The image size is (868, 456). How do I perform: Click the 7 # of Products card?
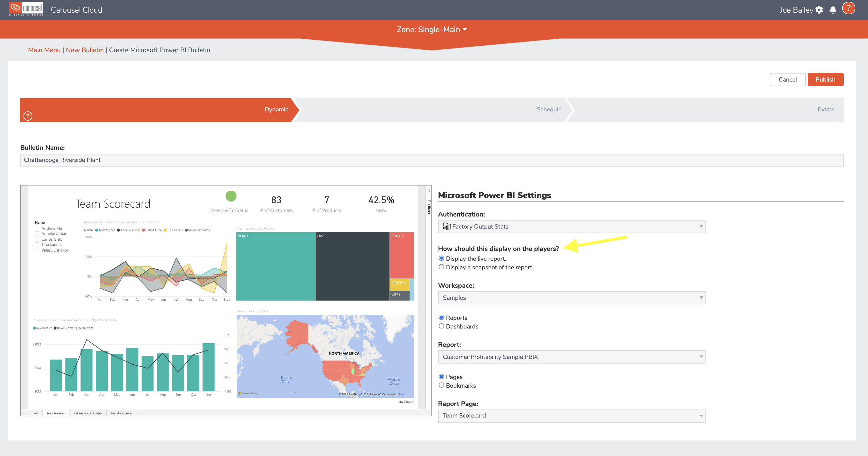click(x=327, y=204)
